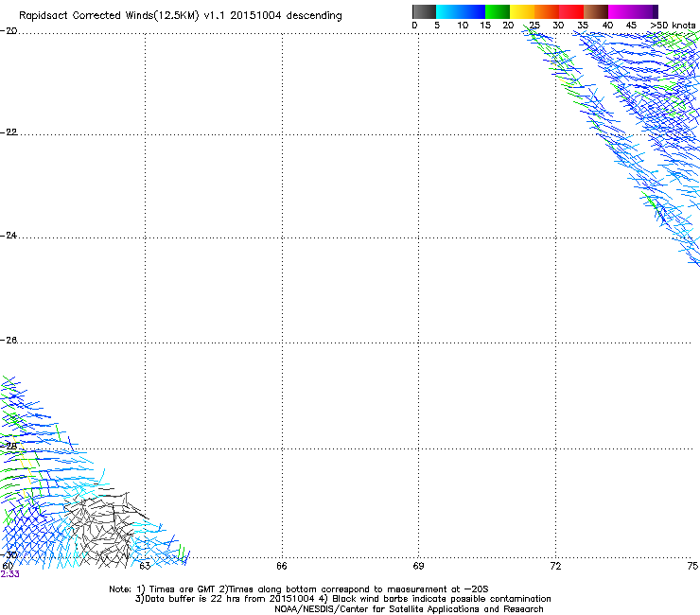The image size is (700, 615).
Task: Click the '63' longitude axis label
Action: click(145, 567)
